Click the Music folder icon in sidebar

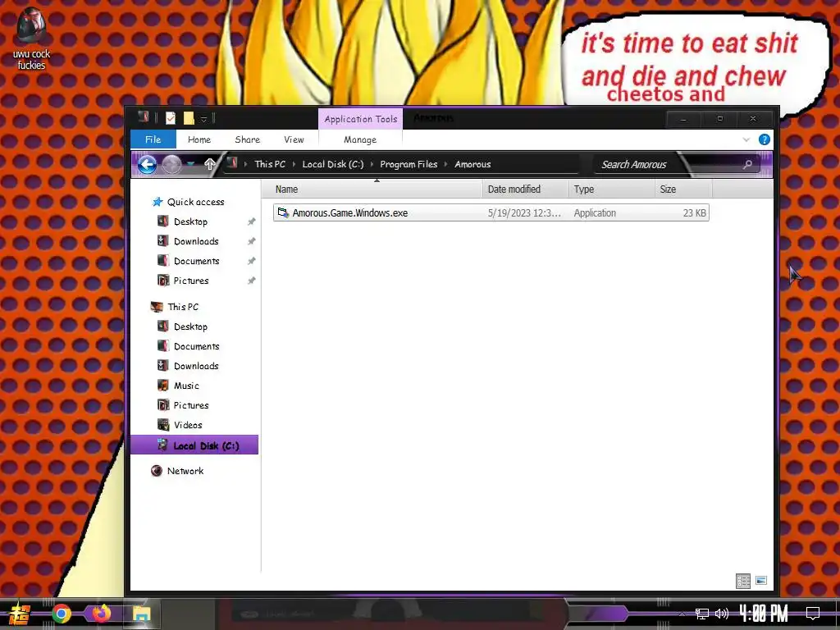[163, 386]
